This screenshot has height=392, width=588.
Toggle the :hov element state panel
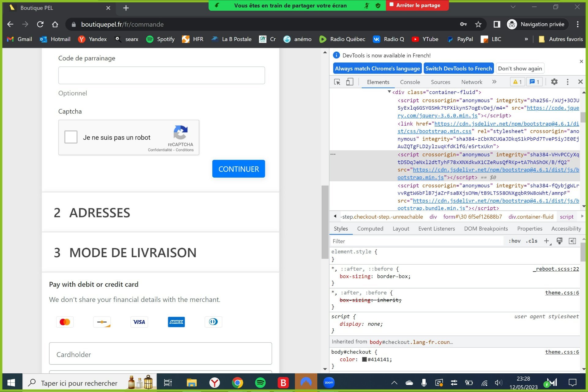click(514, 241)
